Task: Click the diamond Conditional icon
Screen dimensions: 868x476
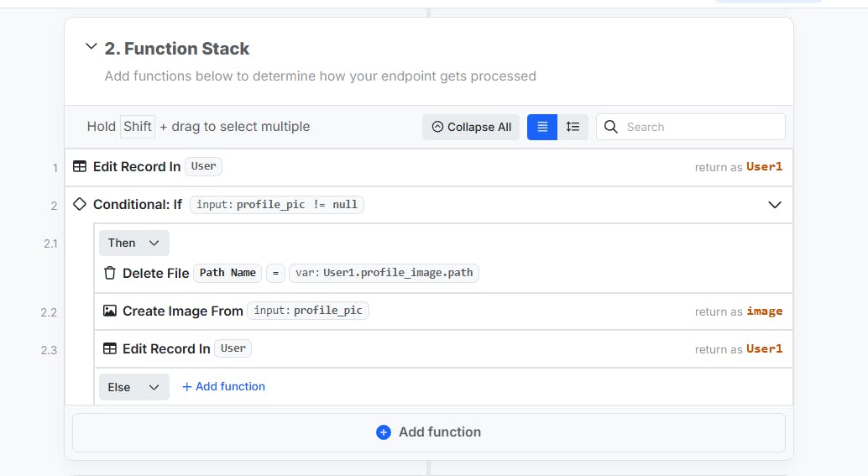Action: 80,204
